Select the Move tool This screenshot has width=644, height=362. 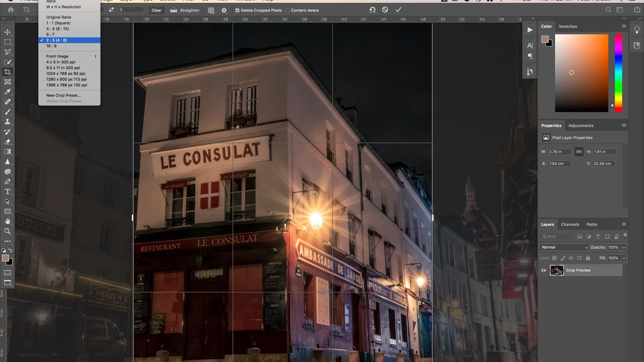pos(8,32)
